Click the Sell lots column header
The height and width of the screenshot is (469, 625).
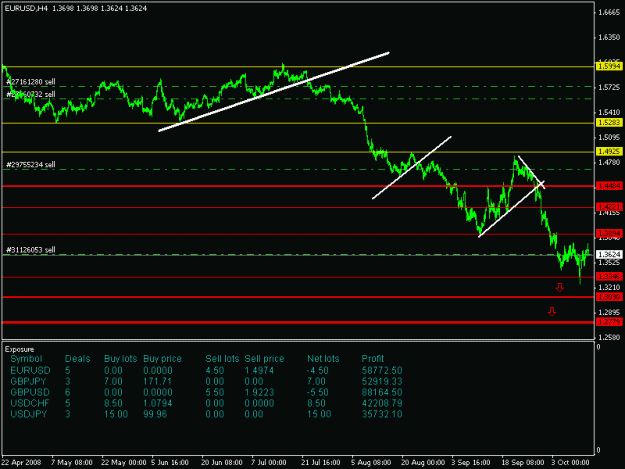click(x=222, y=359)
